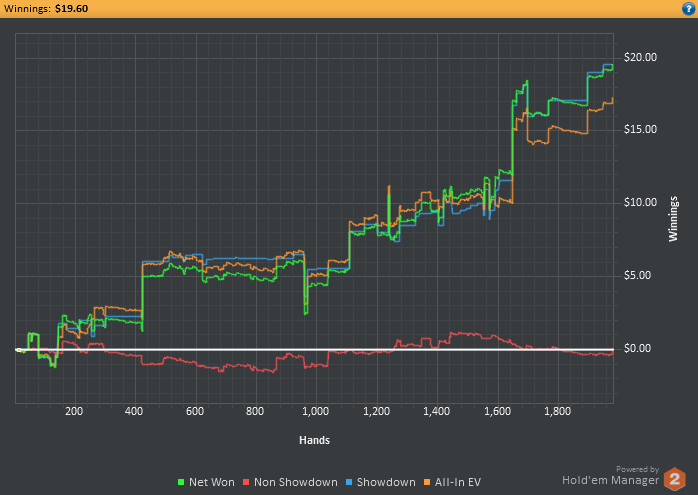The height and width of the screenshot is (495, 698).
Task: Toggle the All-In EV orange legend swatch
Action: 427,482
